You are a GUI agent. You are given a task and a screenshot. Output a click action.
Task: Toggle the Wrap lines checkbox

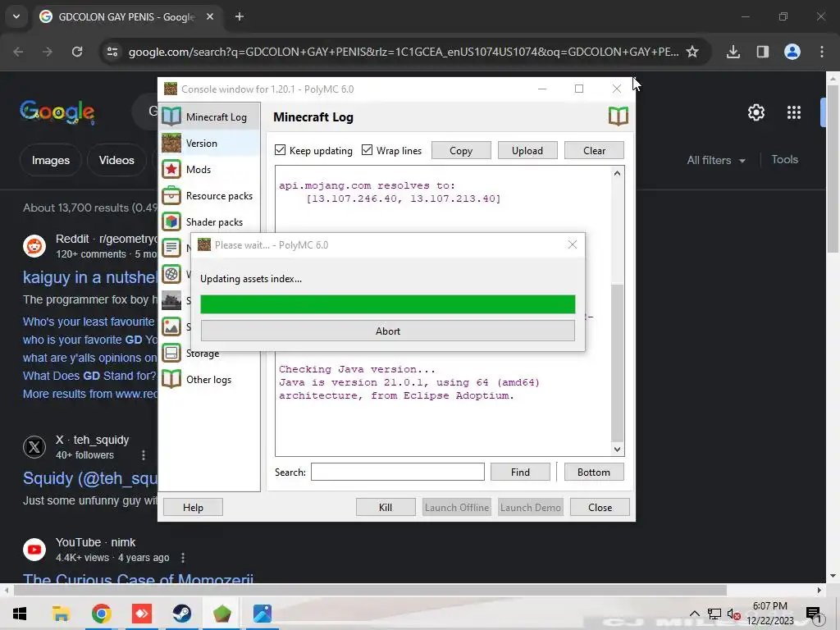367,150
